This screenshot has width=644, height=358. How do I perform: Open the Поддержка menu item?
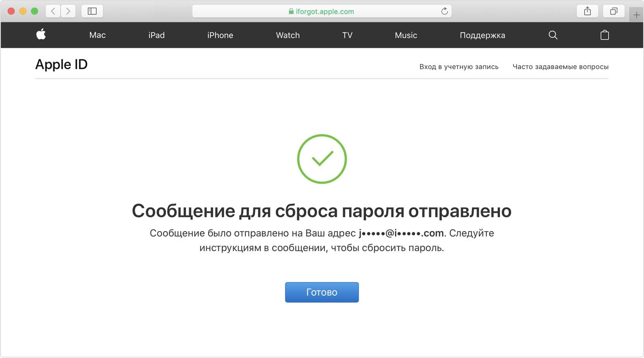click(482, 35)
